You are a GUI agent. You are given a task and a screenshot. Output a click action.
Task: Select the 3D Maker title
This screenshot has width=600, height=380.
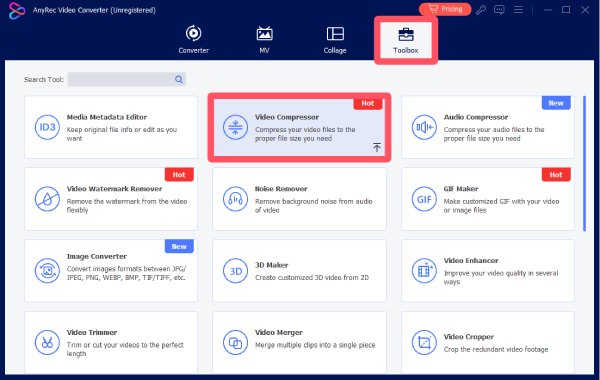coord(272,265)
